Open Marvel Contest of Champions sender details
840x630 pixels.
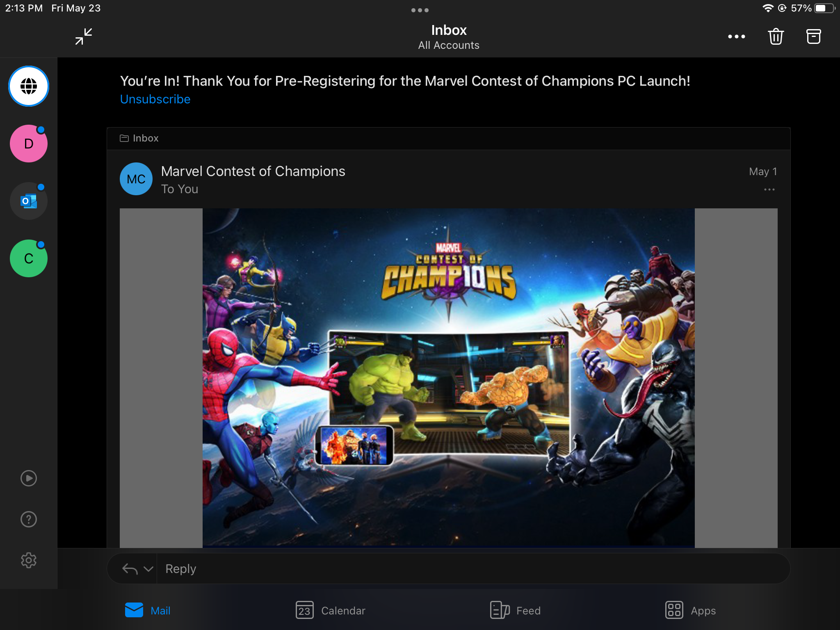tap(253, 171)
